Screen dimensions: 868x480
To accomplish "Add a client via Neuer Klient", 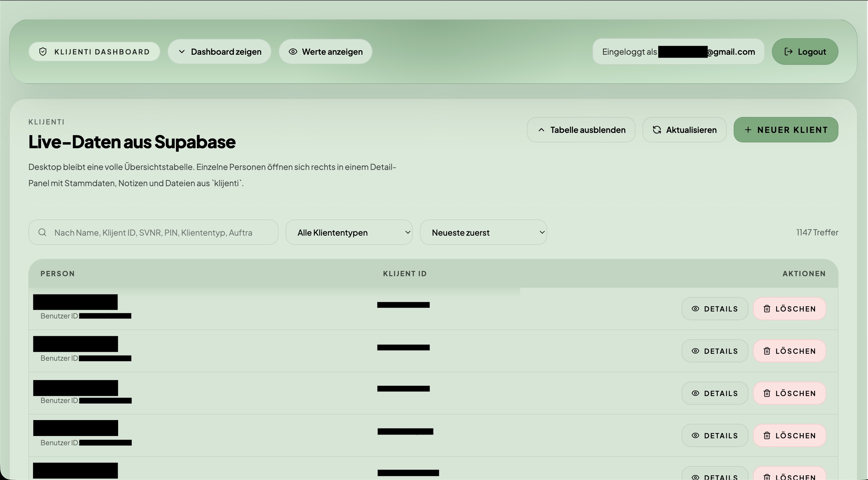I will 786,130.
